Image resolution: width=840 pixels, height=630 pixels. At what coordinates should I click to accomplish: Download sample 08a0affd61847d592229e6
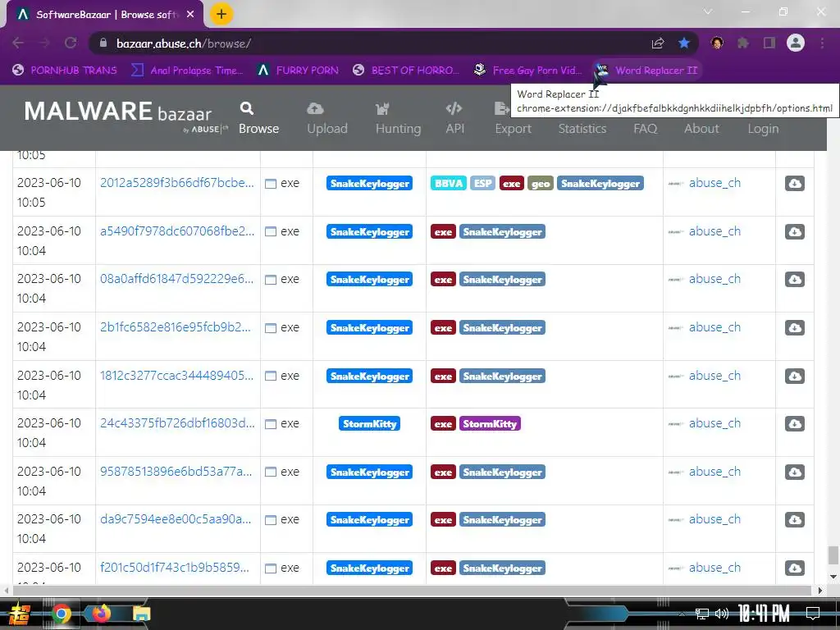click(x=794, y=279)
